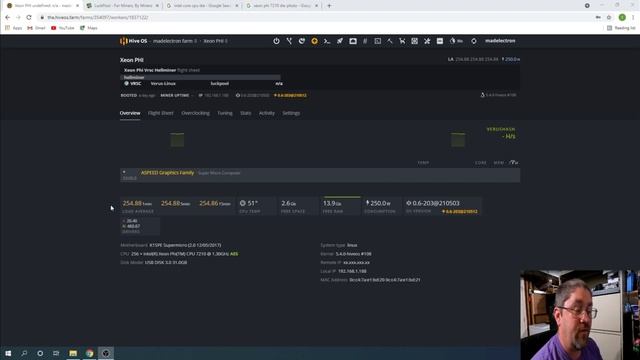The width and height of the screenshot is (640, 360).
Task: Open Gmail bookmark
Action: (x=36, y=28)
